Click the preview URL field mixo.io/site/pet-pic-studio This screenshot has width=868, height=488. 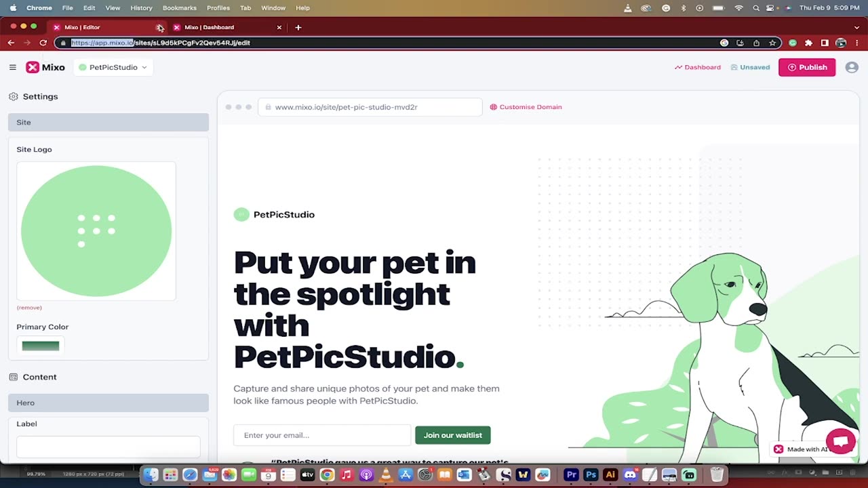point(370,107)
